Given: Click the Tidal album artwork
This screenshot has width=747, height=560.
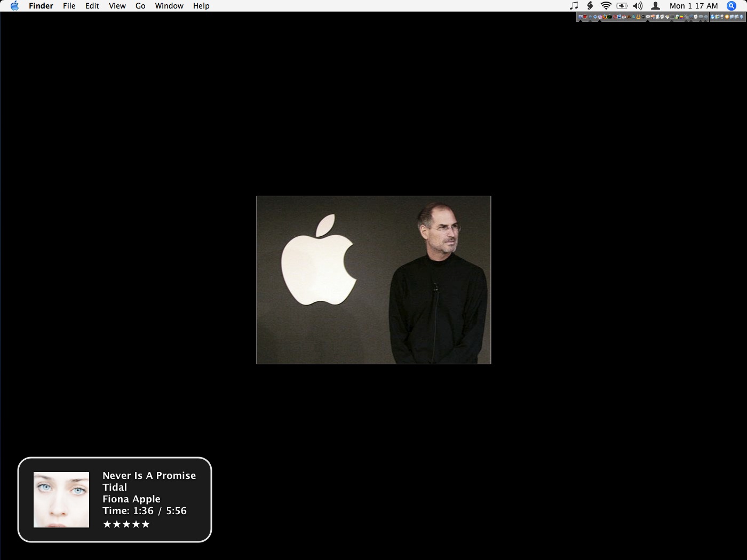Looking at the screenshot, I should coord(61,500).
